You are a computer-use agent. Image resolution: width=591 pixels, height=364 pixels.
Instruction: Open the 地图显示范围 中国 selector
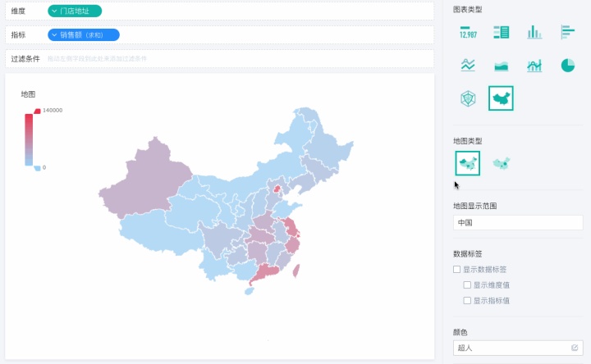tap(518, 222)
